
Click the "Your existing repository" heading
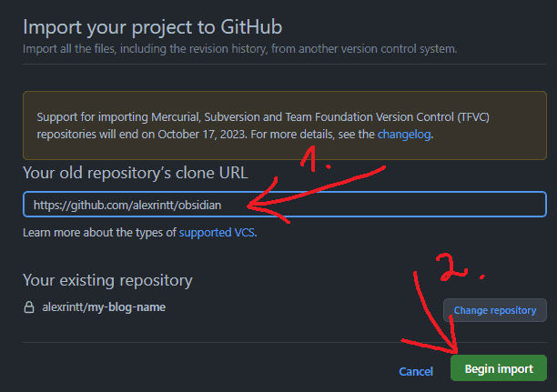[107, 280]
